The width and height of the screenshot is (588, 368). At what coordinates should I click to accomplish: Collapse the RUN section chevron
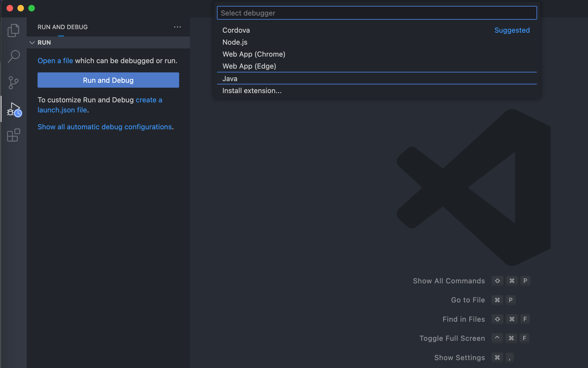coord(32,42)
